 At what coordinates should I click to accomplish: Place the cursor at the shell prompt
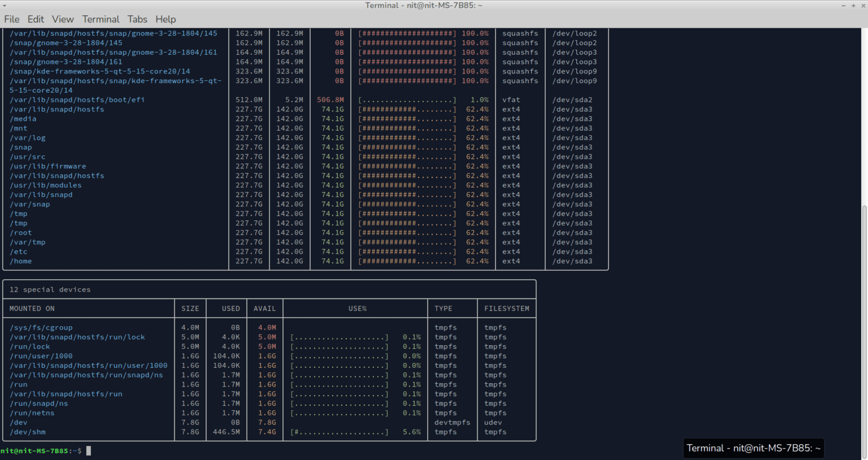(89, 450)
